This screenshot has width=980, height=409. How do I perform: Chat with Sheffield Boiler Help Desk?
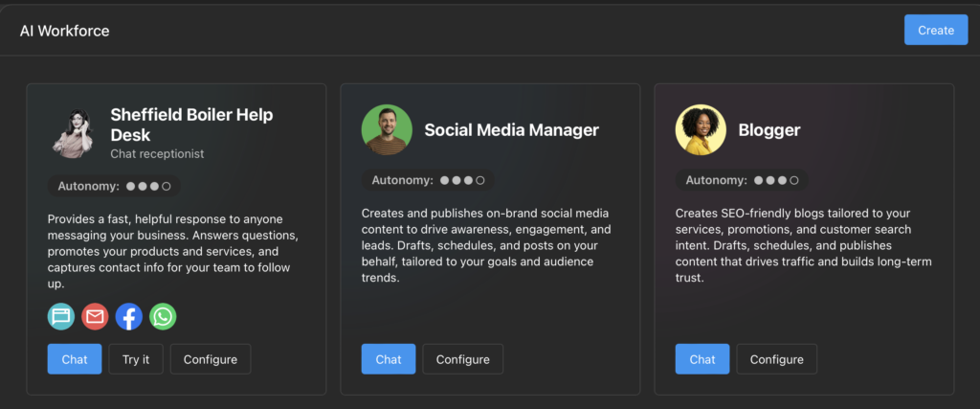[75, 359]
